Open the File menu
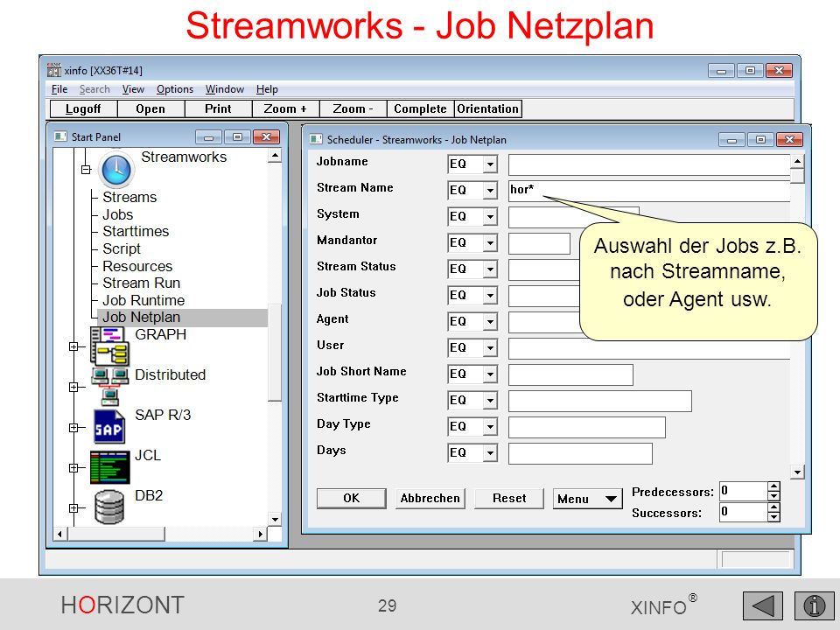This screenshot has height=630, width=840. point(59,89)
